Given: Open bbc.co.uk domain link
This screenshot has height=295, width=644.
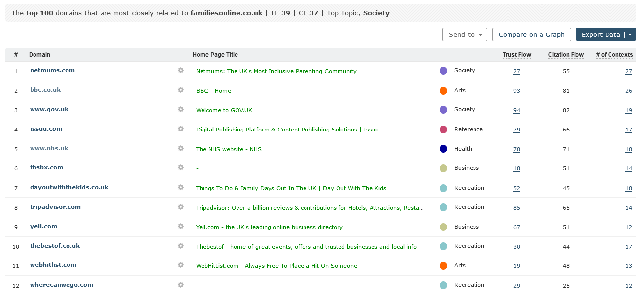Looking at the screenshot, I should point(45,90).
